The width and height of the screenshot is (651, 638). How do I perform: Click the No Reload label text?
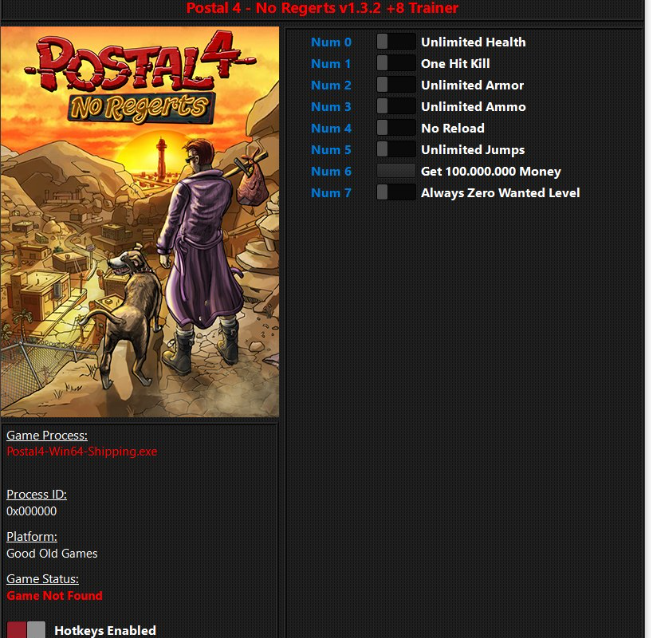453,128
